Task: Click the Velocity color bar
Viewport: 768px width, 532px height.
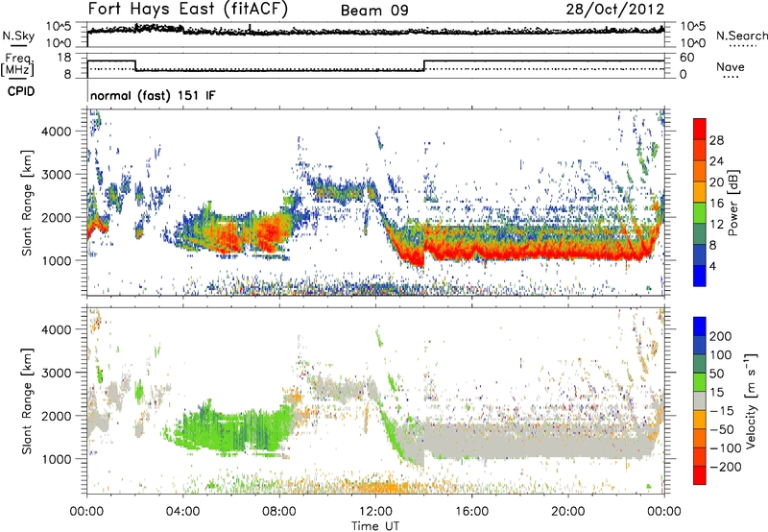Action: (x=700, y=400)
